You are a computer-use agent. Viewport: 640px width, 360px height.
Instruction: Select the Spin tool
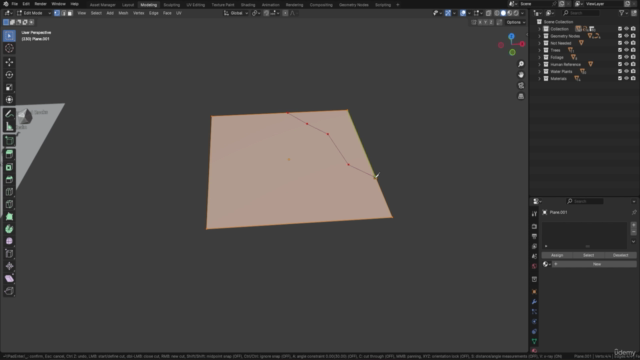tap(9, 229)
